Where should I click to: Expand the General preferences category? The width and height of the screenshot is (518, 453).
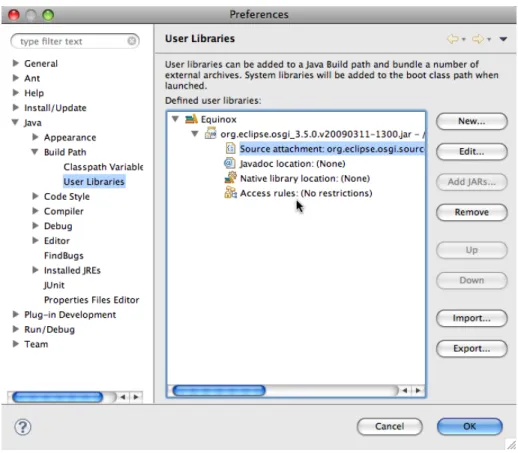(x=15, y=63)
